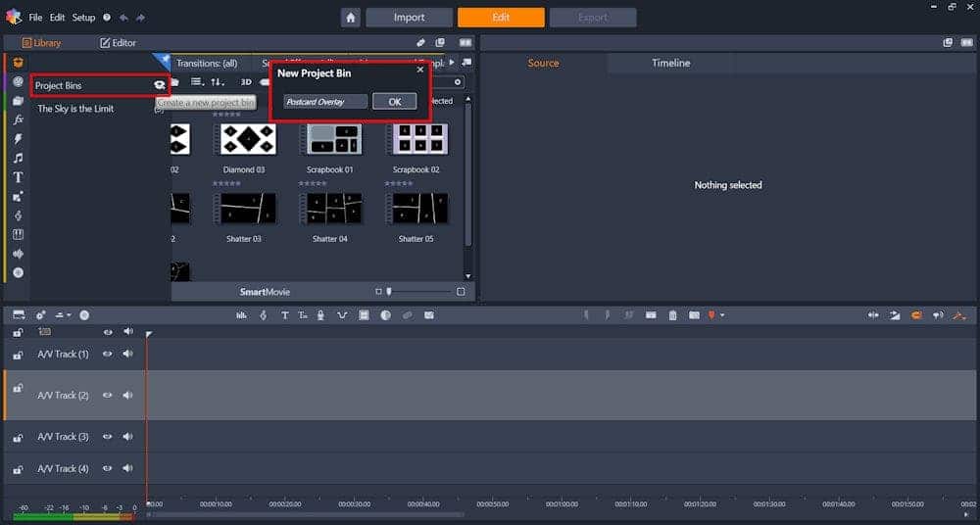This screenshot has width=980, height=525.
Task: Open the Setup menu
Action: pyautogui.click(x=83, y=18)
